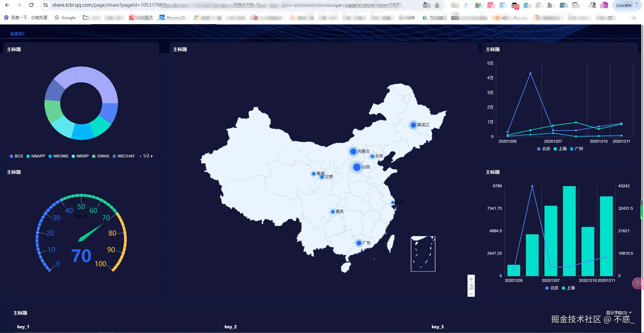Click the 广东 map marker
The image size is (644, 333).
pyautogui.click(x=359, y=243)
